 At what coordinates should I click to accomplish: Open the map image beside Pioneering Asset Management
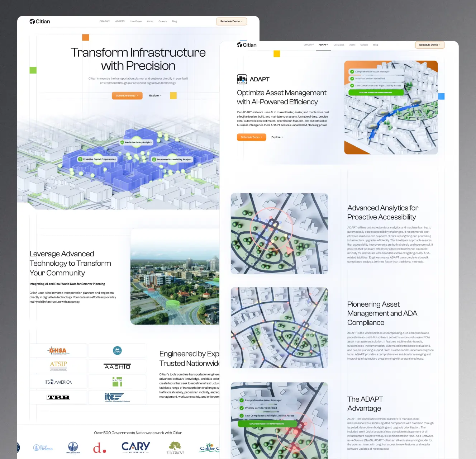279,328
